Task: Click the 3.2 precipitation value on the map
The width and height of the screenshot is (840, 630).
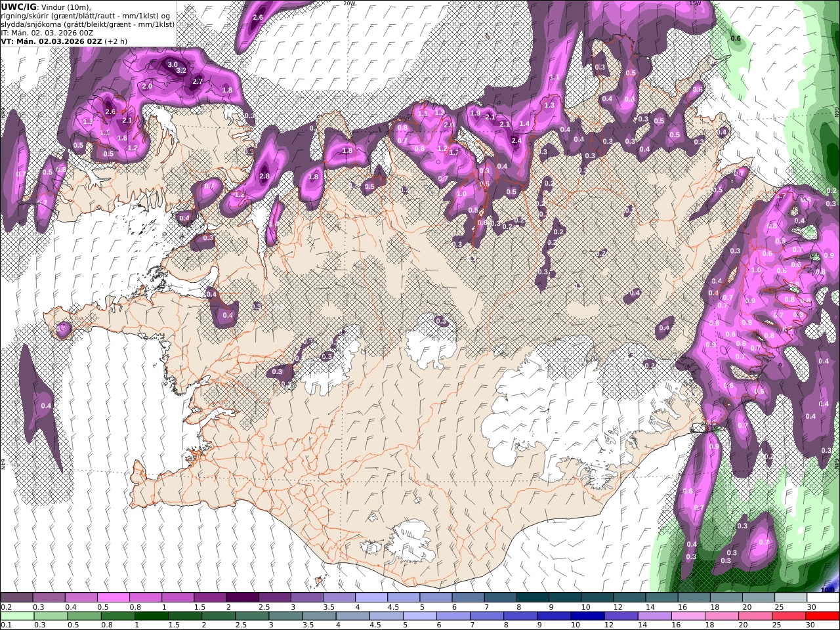Action: point(182,70)
